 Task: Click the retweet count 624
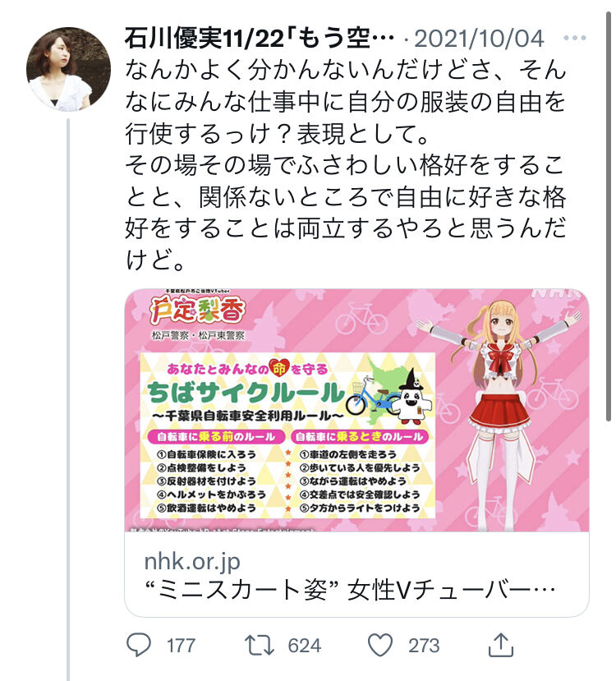pos(305,646)
